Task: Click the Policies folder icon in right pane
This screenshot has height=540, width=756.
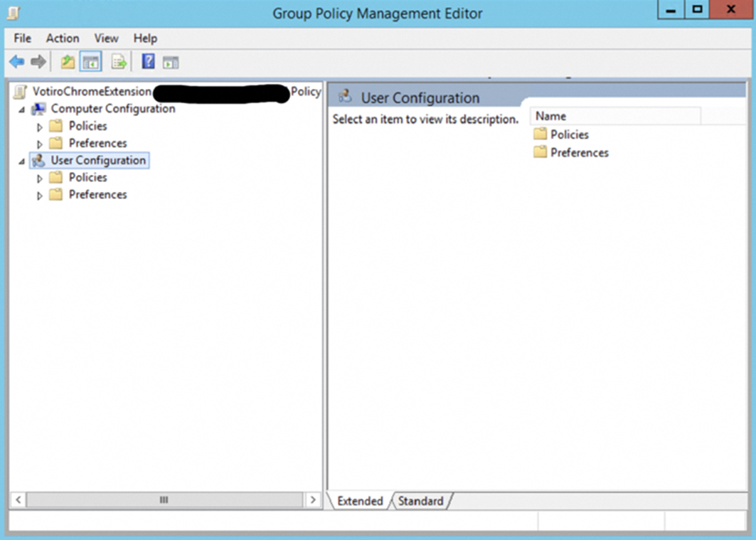Action: coord(540,134)
